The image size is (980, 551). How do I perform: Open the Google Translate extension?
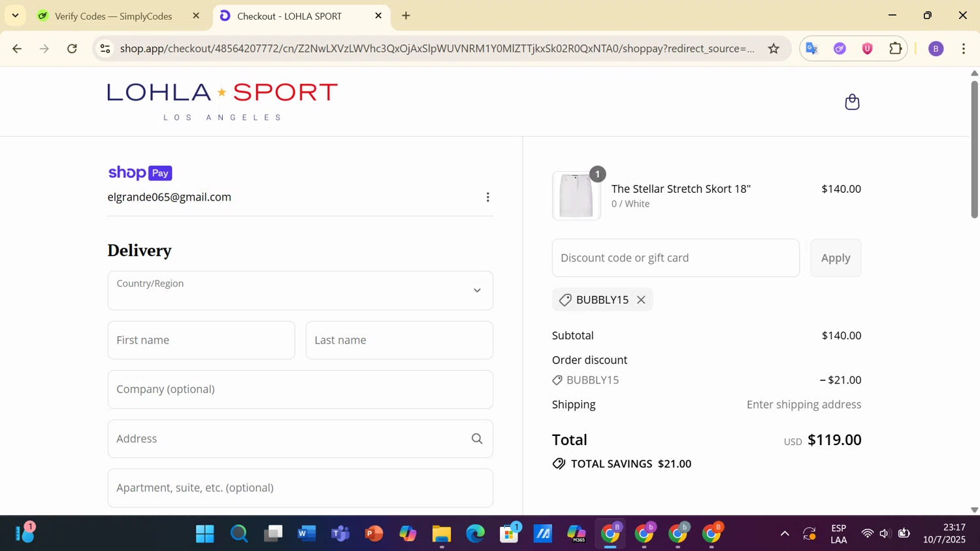coord(812,49)
